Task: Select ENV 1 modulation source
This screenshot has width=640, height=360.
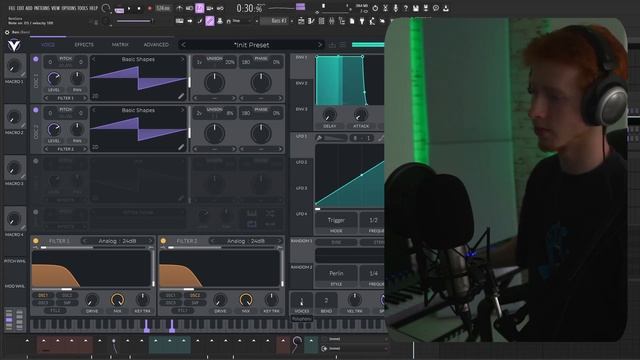Action: (302, 65)
